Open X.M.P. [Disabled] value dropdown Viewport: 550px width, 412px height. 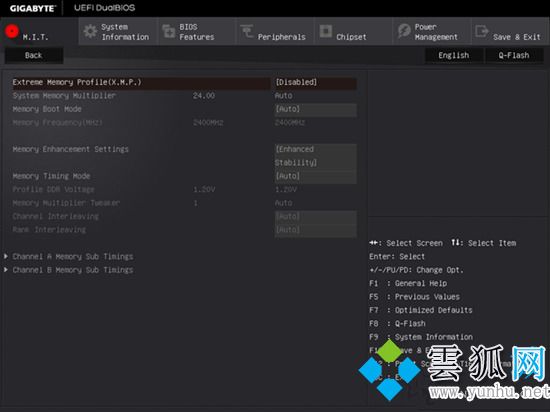316,82
